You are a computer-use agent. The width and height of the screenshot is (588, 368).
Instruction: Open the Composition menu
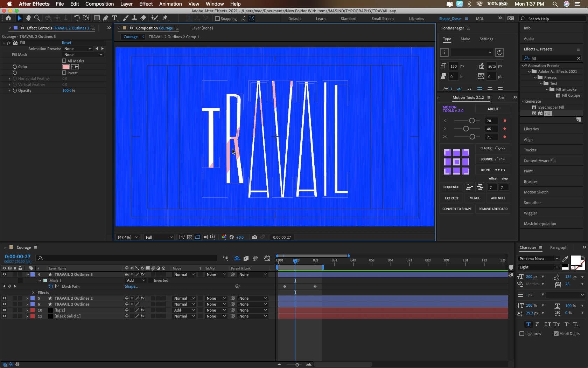[x=99, y=4]
